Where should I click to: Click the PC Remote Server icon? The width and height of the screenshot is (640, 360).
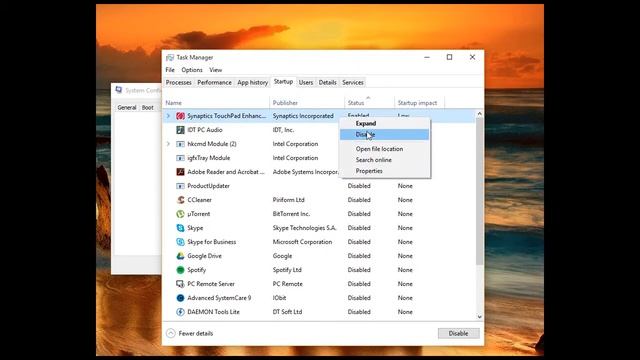click(x=180, y=284)
